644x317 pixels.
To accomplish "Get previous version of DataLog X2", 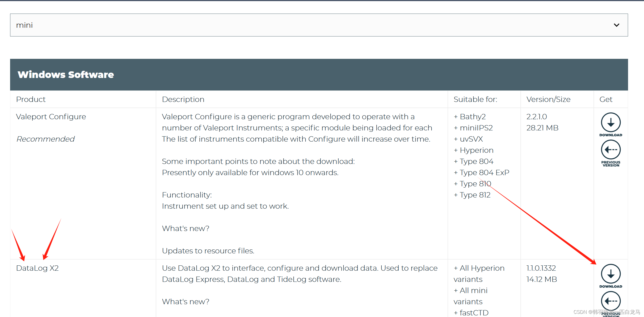I will [x=611, y=301].
